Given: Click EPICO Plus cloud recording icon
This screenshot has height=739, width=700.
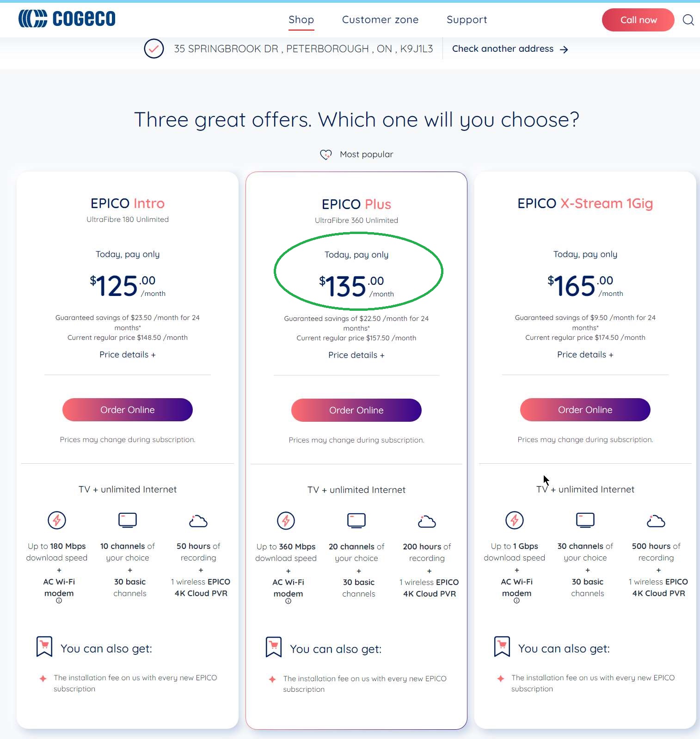Looking at the screenshot, I should [427, 521].
